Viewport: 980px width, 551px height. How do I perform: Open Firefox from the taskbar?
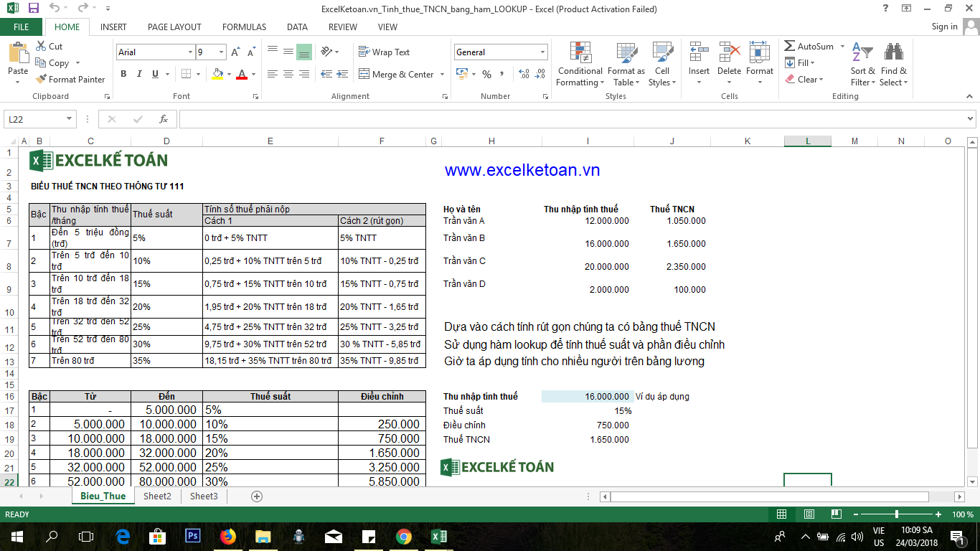coord(227,536)
